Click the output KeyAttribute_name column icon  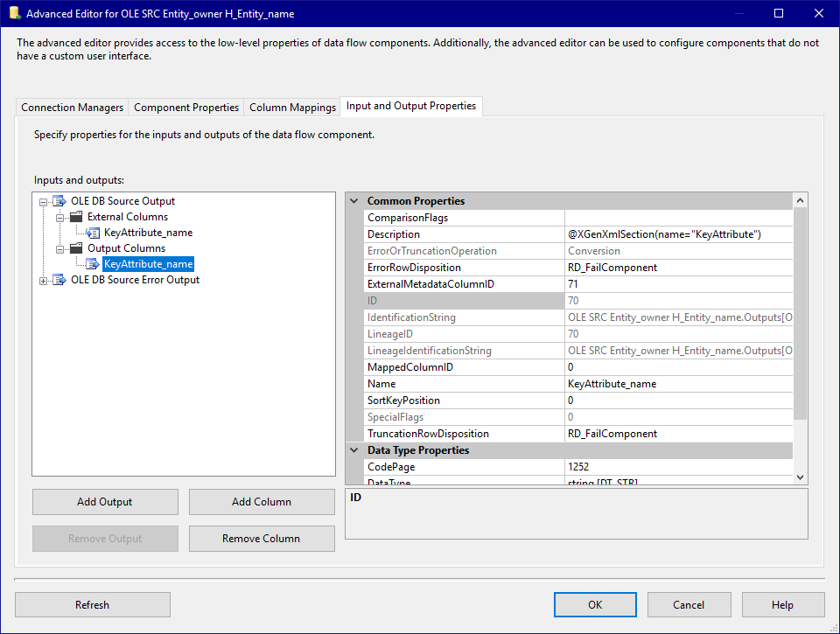93,264
